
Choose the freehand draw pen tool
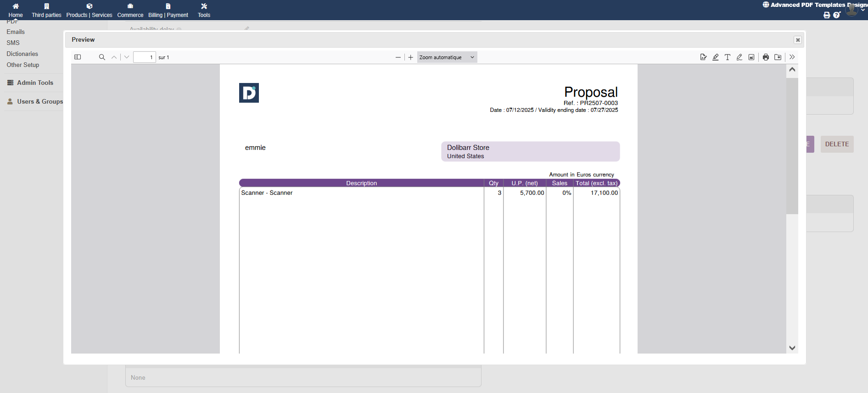click(x=739, y=57)
